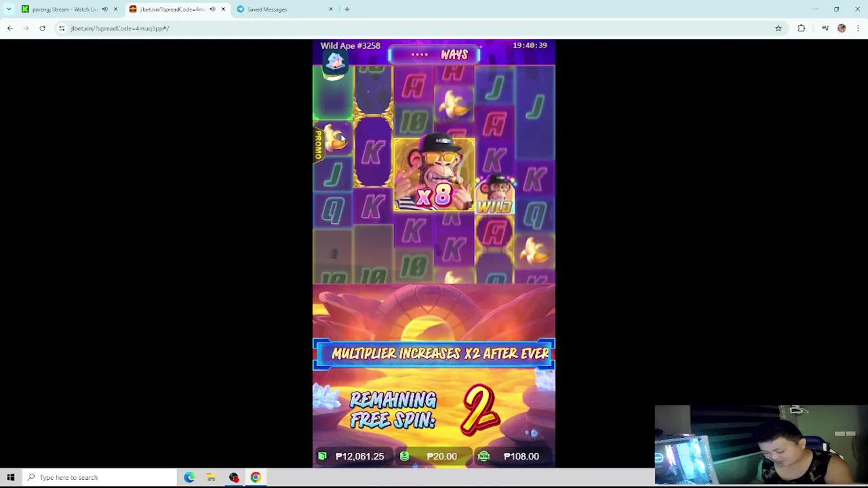Mute audio on the pereng Stream tab
Screen dimensions: 868x488
click(104, 9)
